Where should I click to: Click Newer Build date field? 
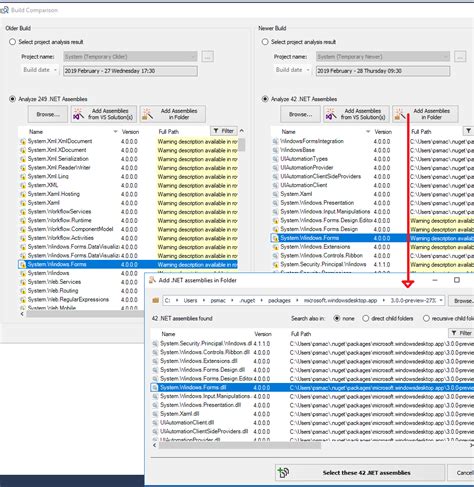383,71
